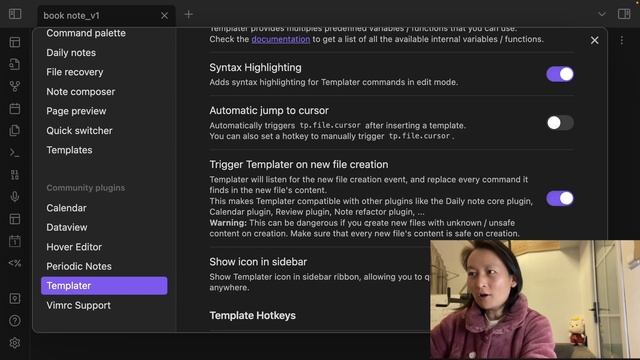640x360 pixels.
Task: Click the layout icon above the file-search icon
Action: (15, 42)
